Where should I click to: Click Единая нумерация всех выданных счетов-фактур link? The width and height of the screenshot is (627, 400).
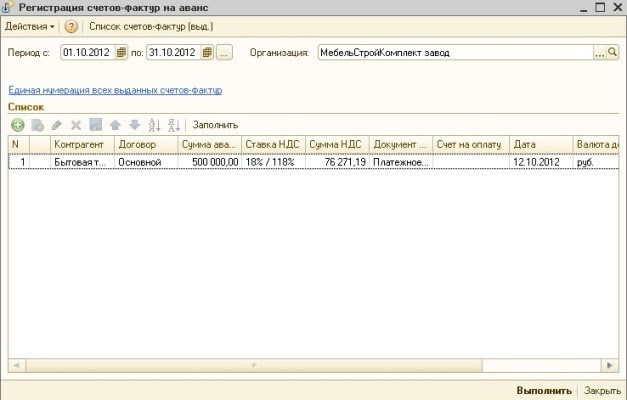(115, 90)
